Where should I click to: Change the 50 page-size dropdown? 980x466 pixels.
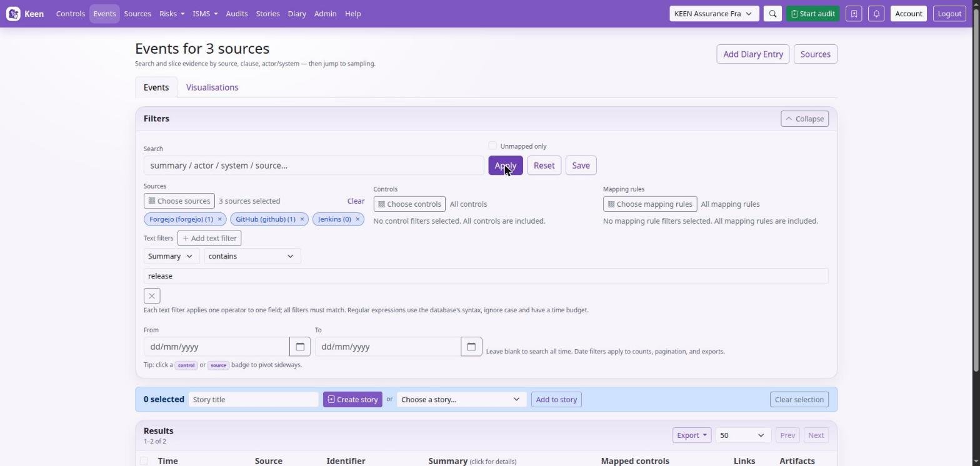pos(742,435)
